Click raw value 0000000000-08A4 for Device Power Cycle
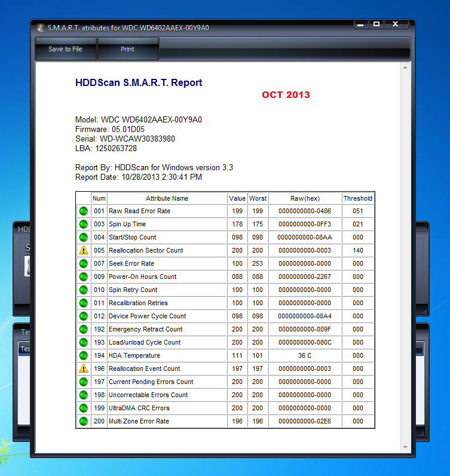This screenshot has height=476, width=450. click(x=305, y=316)
